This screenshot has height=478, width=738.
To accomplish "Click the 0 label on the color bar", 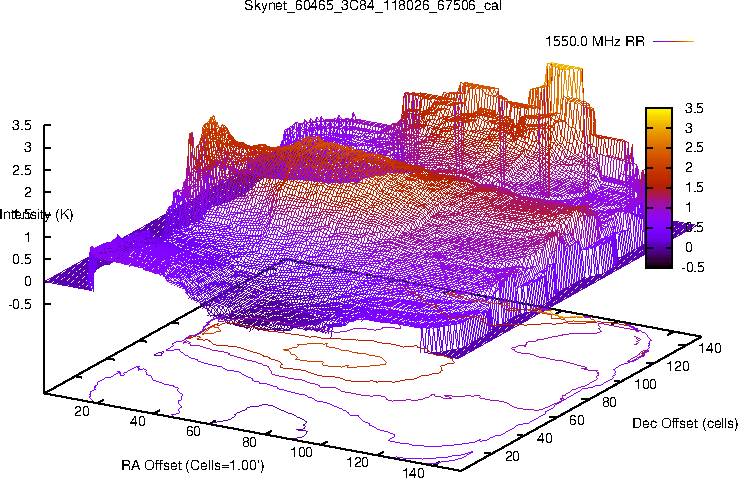I will (x=689, y=247).
